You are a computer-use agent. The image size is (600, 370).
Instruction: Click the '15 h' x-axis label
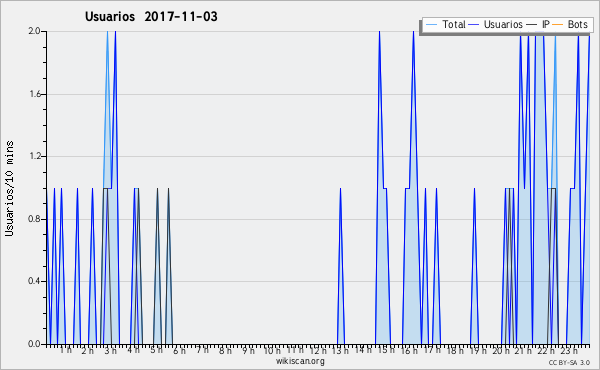(386, 350)
